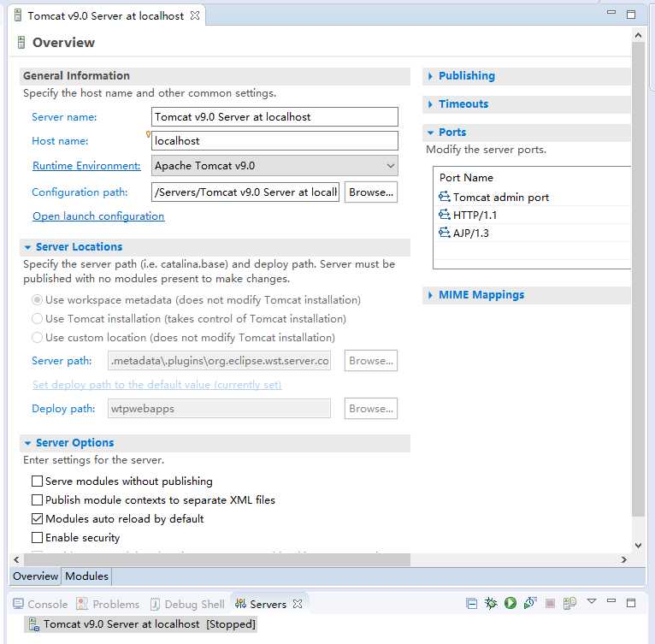The image size is (655, 644).
Task: Start the server in debug mode
Action: pos(491,603)
